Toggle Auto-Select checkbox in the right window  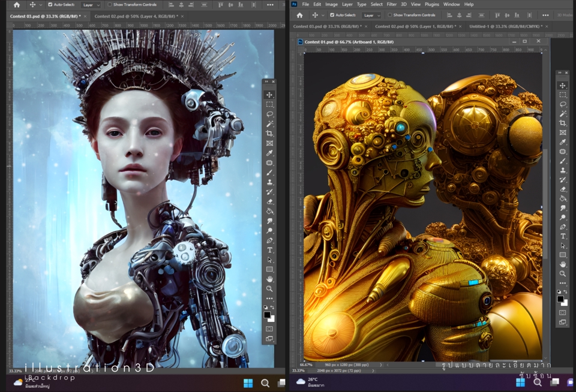point(332,15)
